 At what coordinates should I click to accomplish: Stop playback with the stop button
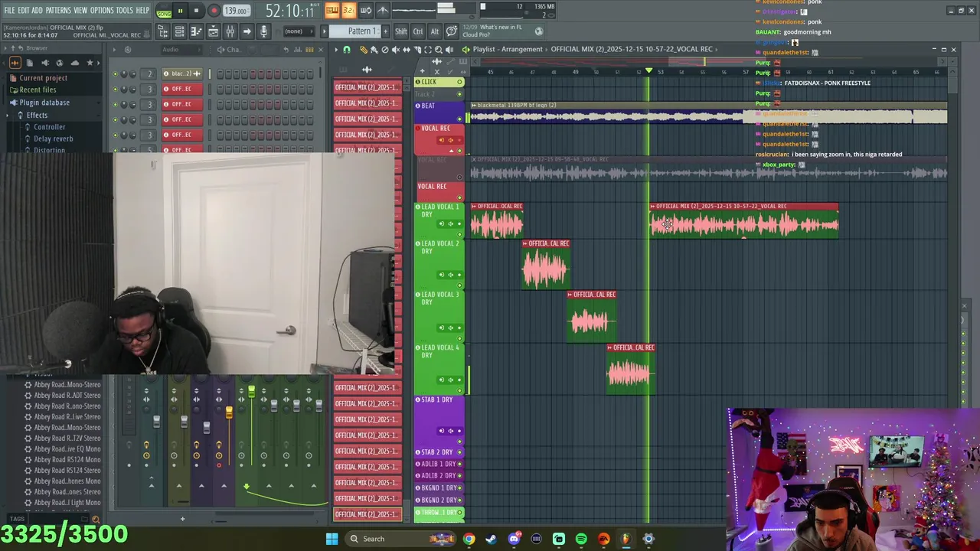196,11
